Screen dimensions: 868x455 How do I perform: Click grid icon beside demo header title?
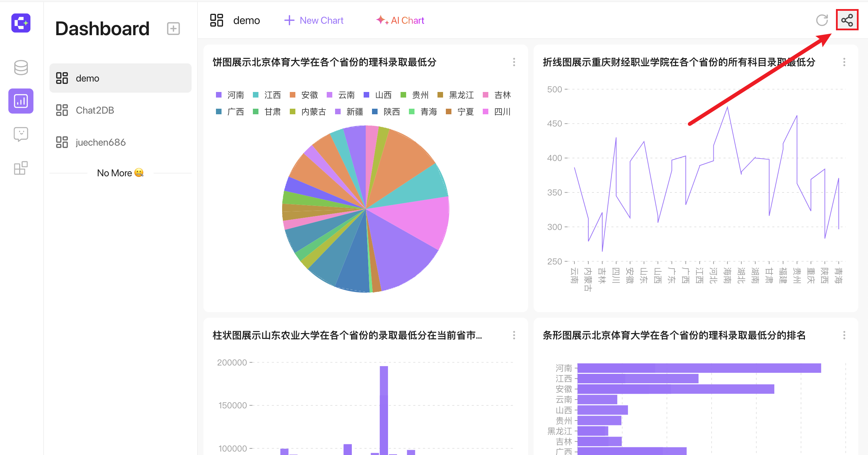[x=217, y=20]
